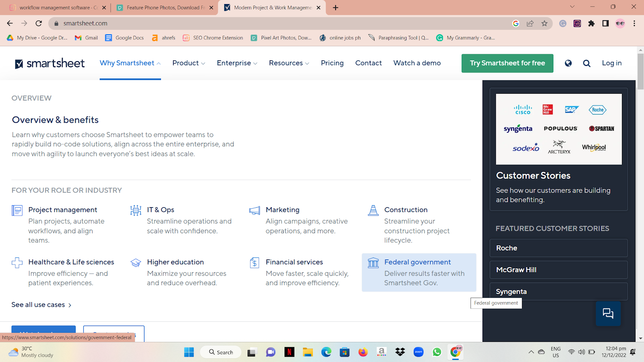Viewport: 644px width, 362px height.
Task: Open Microsoft Edge from the taskbar
Action: click(326, 352)
